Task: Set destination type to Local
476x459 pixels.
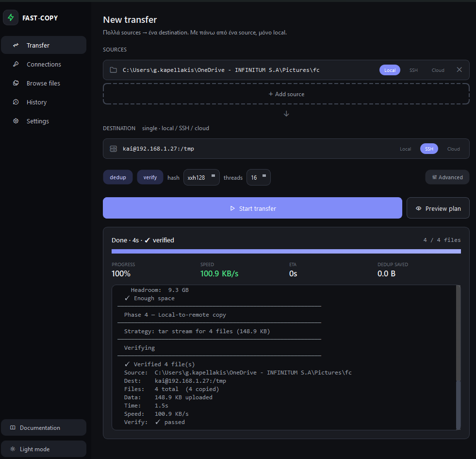Action: [405, 149]
